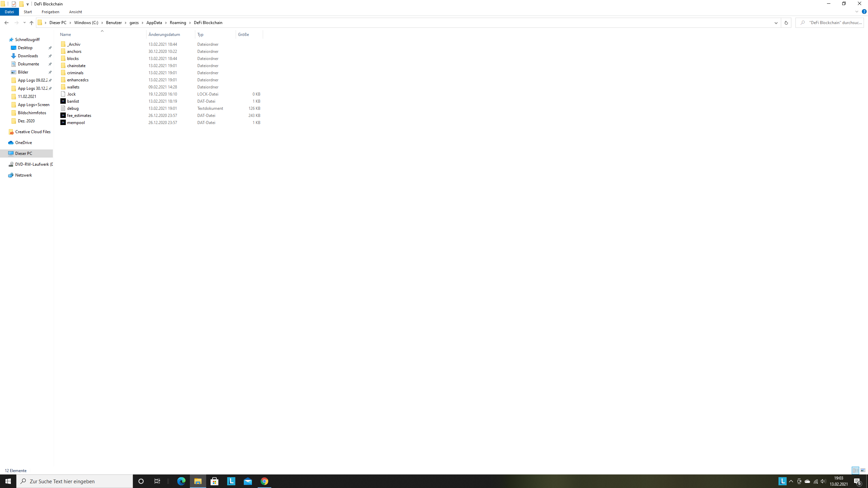Image resolution: width=868 pixels, height=488 pixels.
Task: Sort by Größe column header
Action: tap(249, 34)
